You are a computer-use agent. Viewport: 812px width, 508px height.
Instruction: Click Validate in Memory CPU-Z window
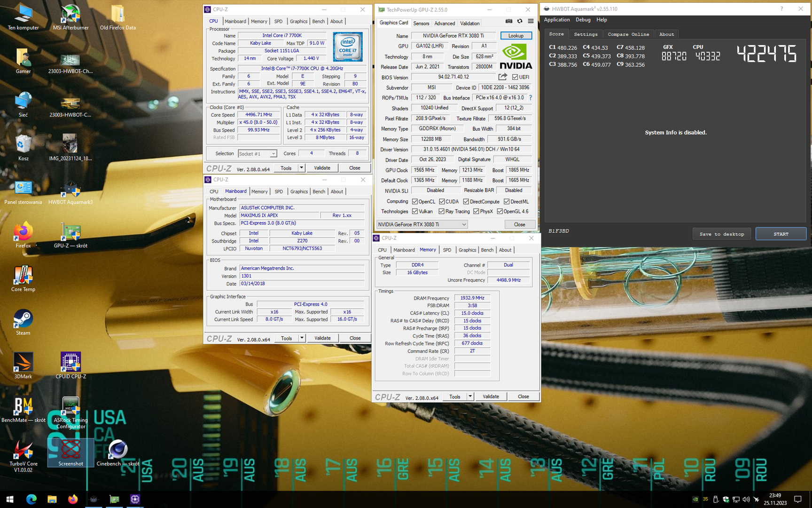[x=491, y=396]
